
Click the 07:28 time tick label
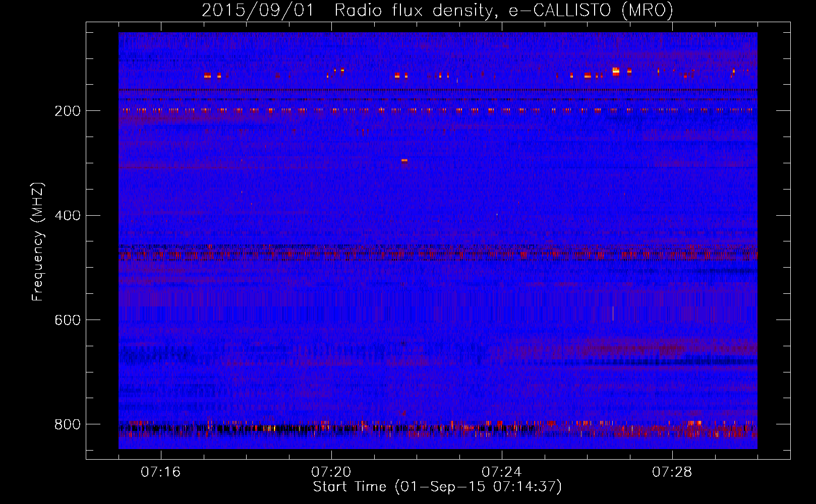(672, 472)
